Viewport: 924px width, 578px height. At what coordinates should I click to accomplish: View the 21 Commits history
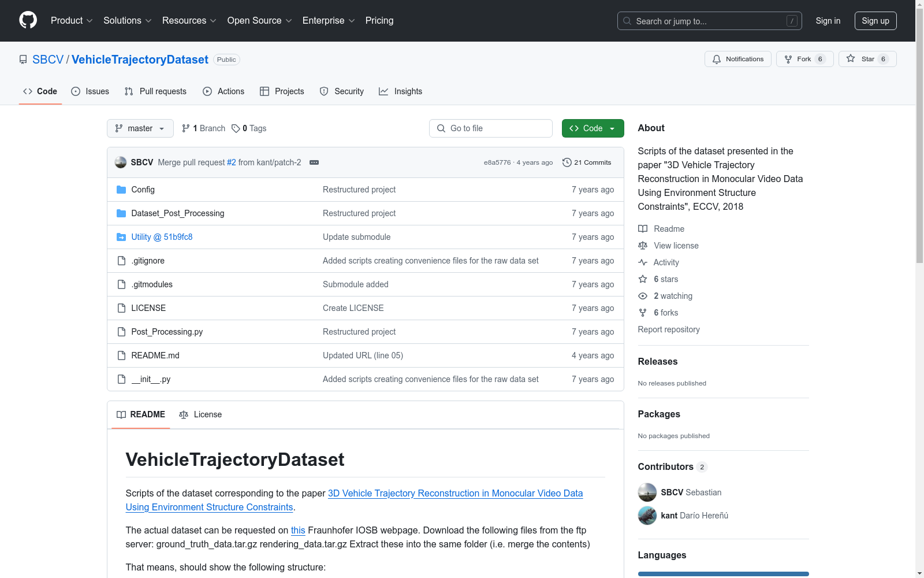(587, 162)
